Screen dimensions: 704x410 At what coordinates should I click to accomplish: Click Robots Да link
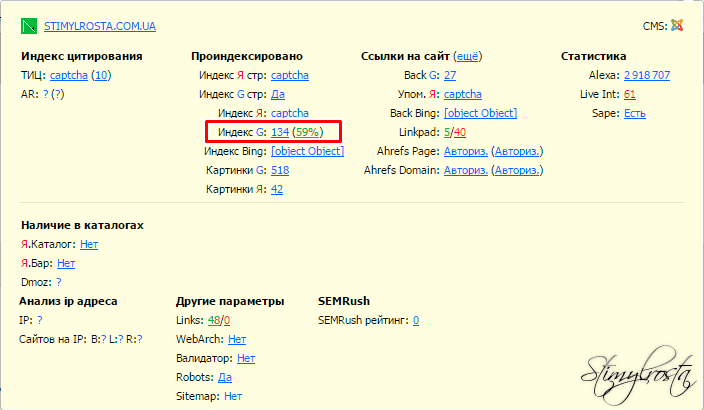pos(225,377)
